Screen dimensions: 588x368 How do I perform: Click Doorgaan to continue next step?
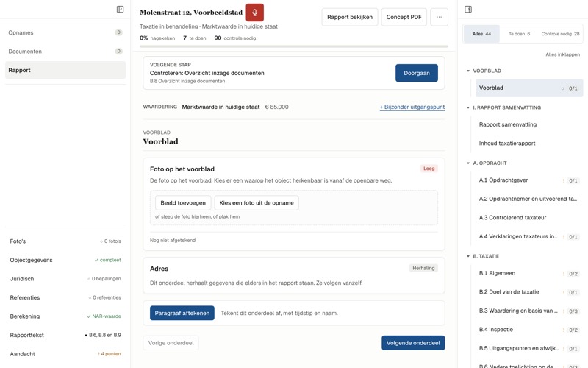tap(417, 73)
